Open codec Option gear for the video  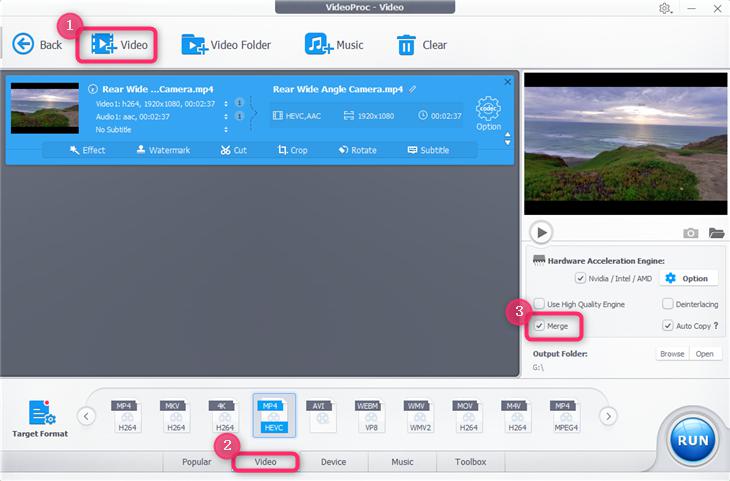coord(488,113)
